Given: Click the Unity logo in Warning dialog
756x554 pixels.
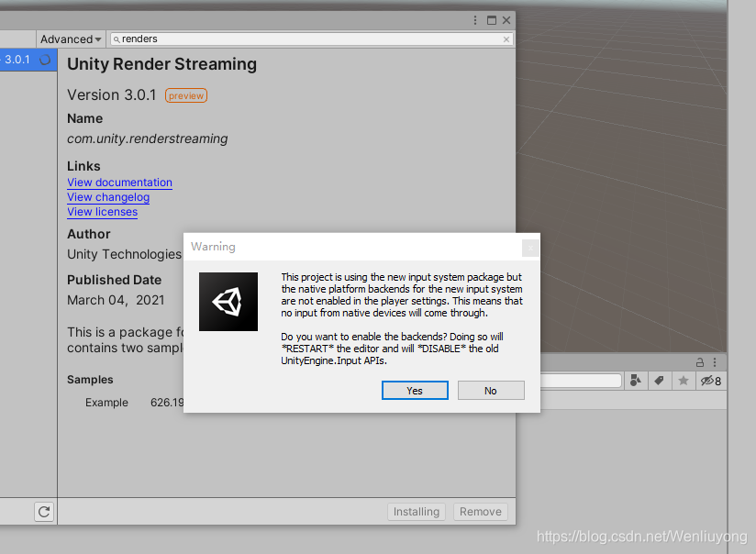Looking at the screenshot, I should [228, 302].
